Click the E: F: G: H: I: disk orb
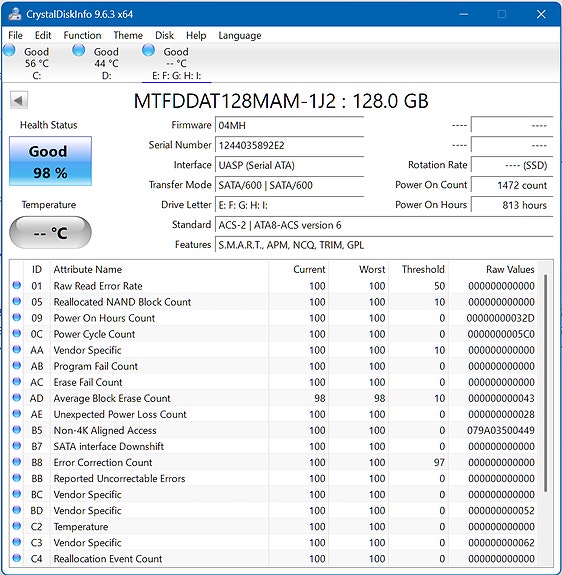This screenshot has width=562, height=575. coord(148,50)
